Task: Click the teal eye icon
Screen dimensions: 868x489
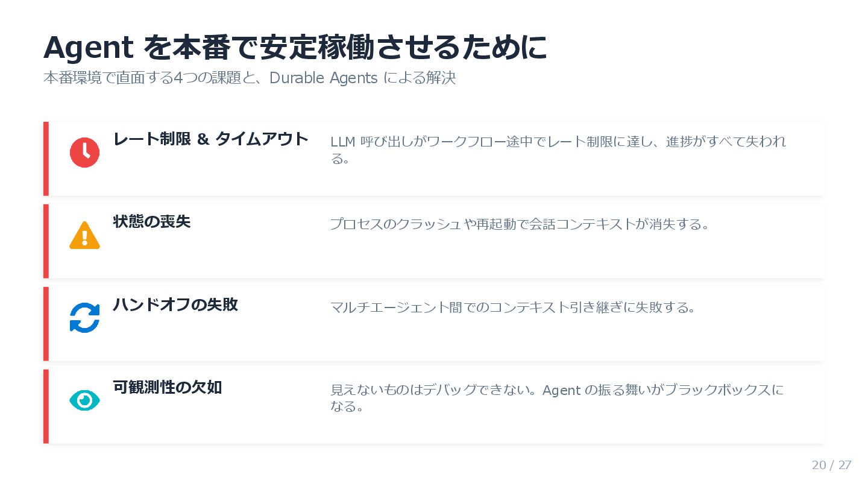Action: coord(84,400)
